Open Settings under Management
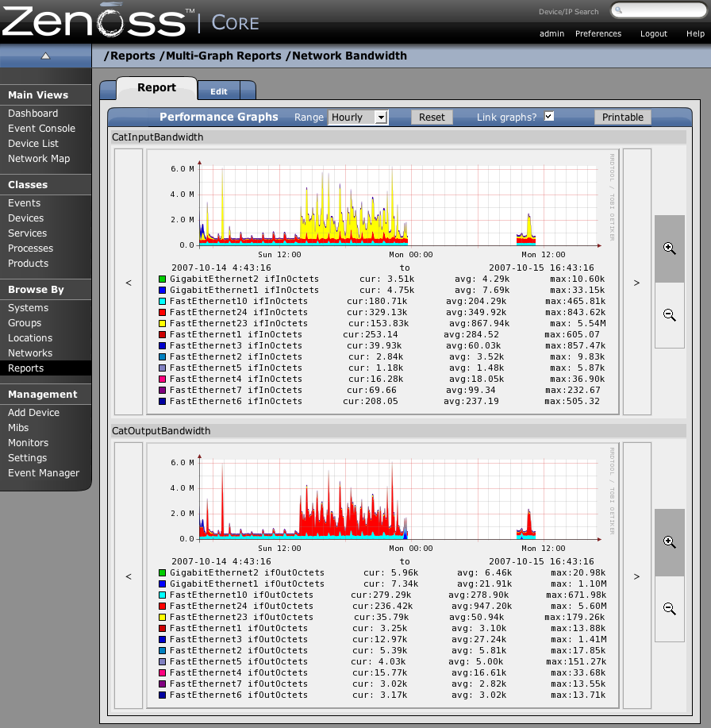Screen dimensions: 711x728 (28, 458)
